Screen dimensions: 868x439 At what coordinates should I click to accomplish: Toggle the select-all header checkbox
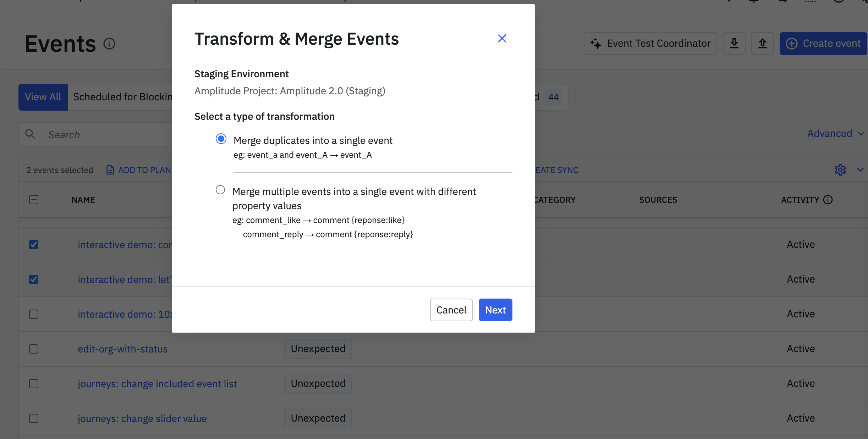[x=34, y=200]
